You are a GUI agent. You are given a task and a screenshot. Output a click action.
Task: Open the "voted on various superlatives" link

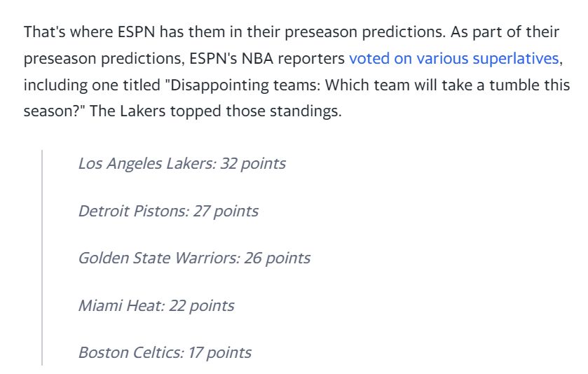pos(453,58)
